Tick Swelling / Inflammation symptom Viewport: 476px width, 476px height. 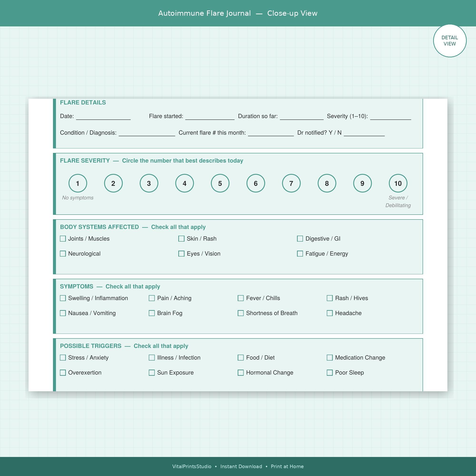click(63, 298)
